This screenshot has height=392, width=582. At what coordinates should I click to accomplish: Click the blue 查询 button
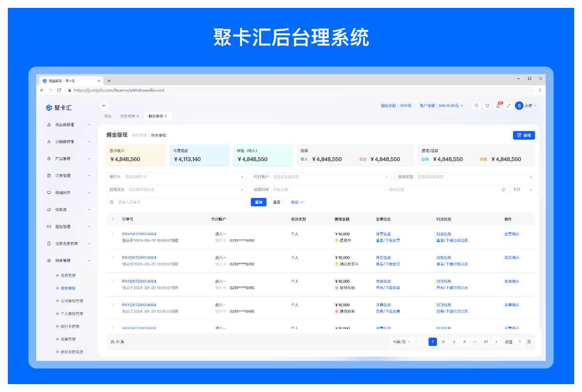258,202
